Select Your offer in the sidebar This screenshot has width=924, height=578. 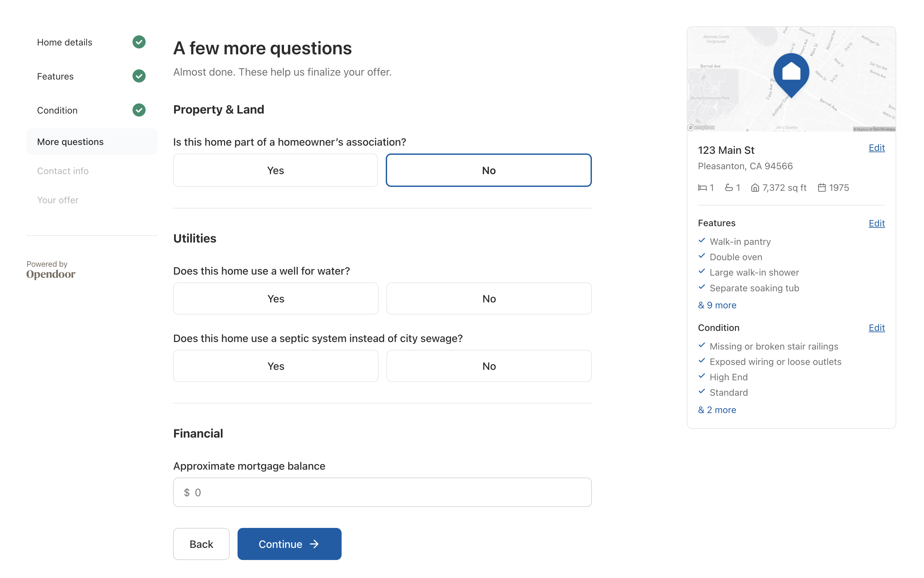[x=58, y=200]
